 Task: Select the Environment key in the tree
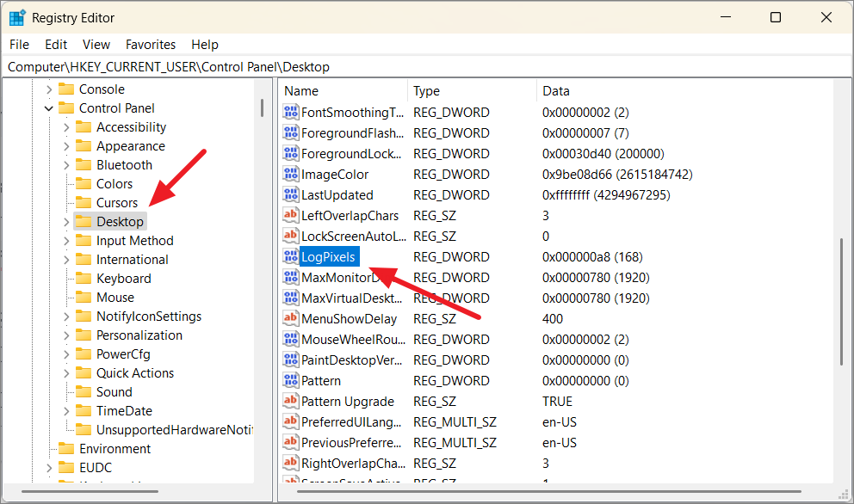[114, 449]
